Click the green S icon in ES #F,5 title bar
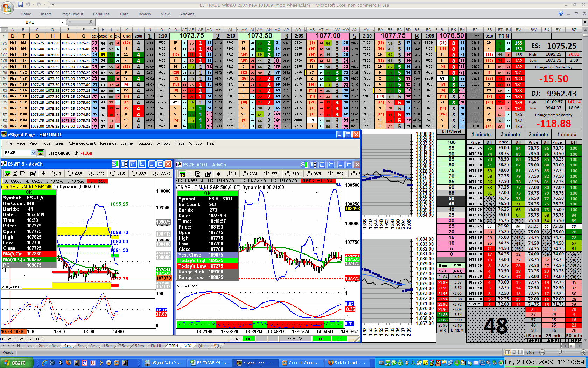Screen dimensions: 588x368 pyautogui.click(x=115, y=164)
